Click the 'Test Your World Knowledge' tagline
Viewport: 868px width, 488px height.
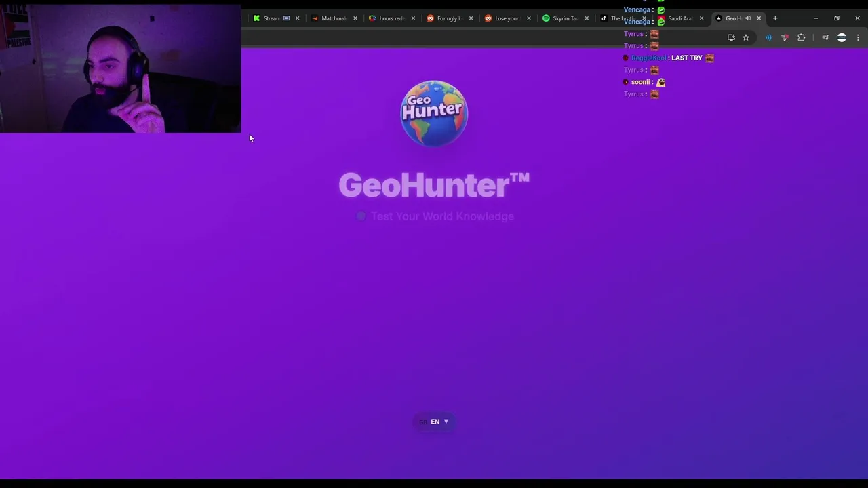click(442, 216)
